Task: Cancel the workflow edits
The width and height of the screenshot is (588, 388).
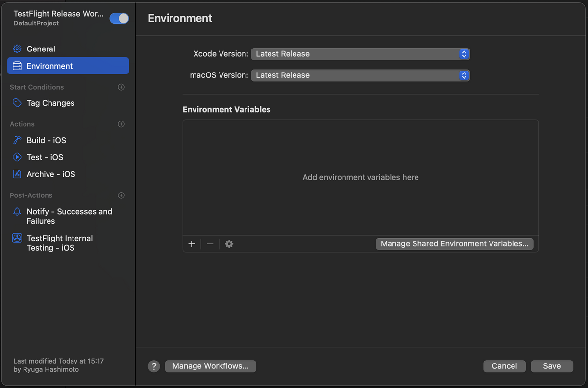Action: [505, 366]
